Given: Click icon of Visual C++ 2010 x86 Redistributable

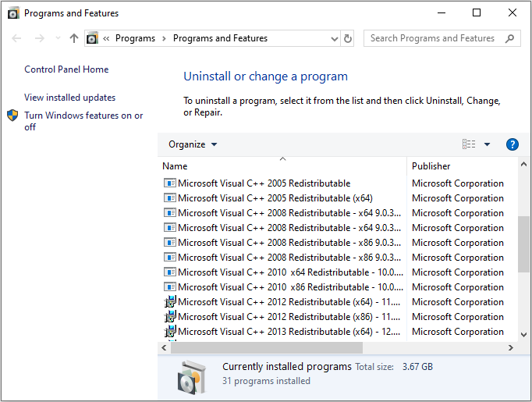Looking at the screenshot, I should coord(169,287).
